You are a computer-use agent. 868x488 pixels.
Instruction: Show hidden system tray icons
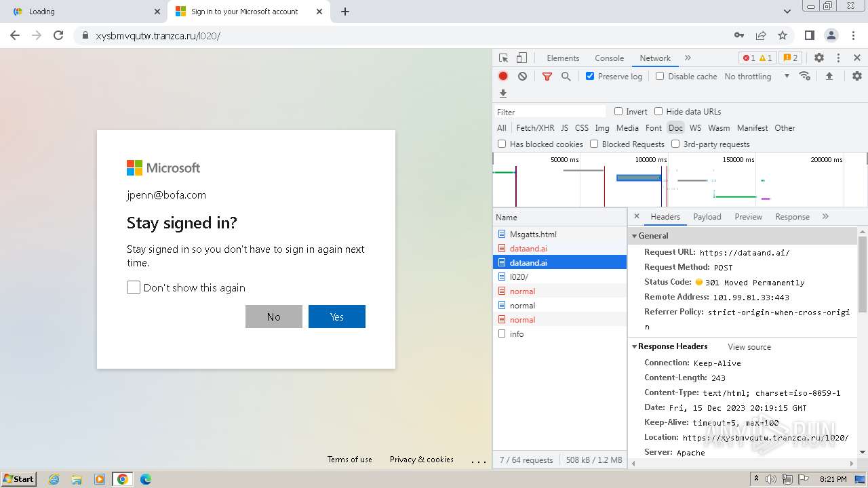pos(757,479)
